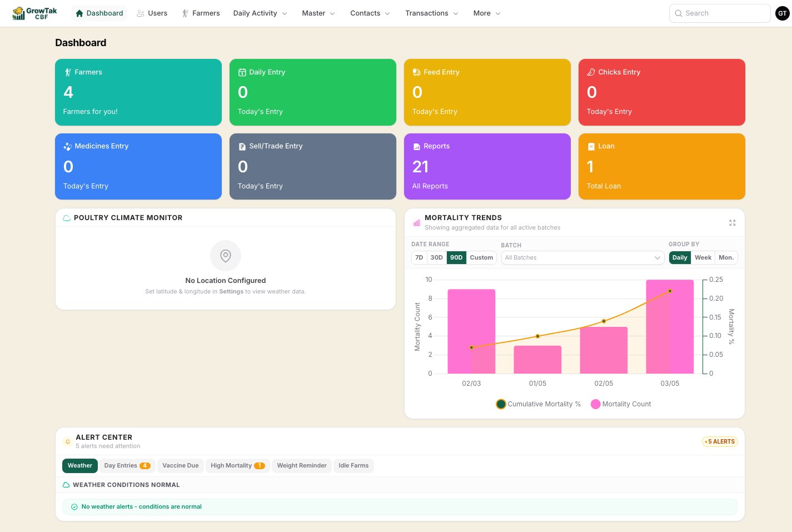Click the Loan card icon
The height and width of the screenshot is (532, 792).
pos(591,147)
